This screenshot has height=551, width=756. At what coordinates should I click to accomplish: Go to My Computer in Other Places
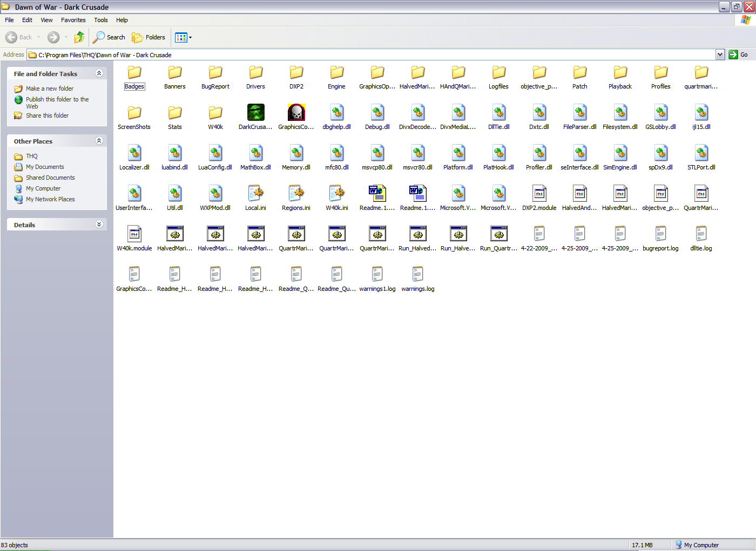pos(43,188)
